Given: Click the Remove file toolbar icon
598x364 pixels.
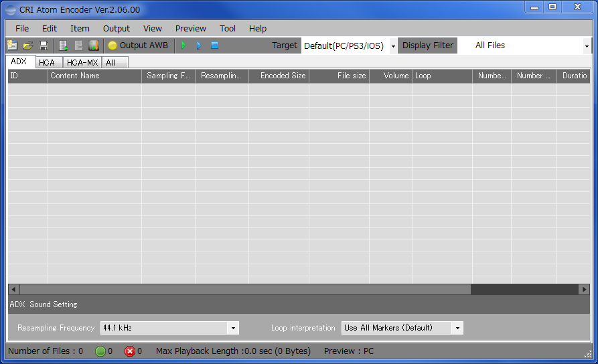Looking at the screenshot, I should point(78,45).
